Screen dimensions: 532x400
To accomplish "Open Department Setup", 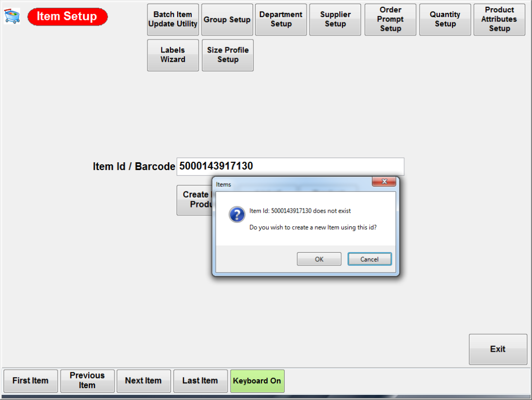I will pos(281,19).
